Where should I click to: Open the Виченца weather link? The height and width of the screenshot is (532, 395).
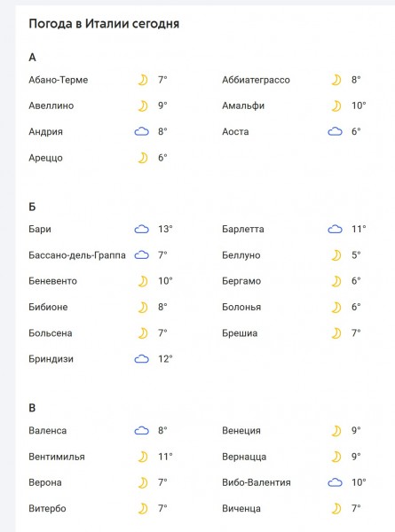(x=241, y=509)
